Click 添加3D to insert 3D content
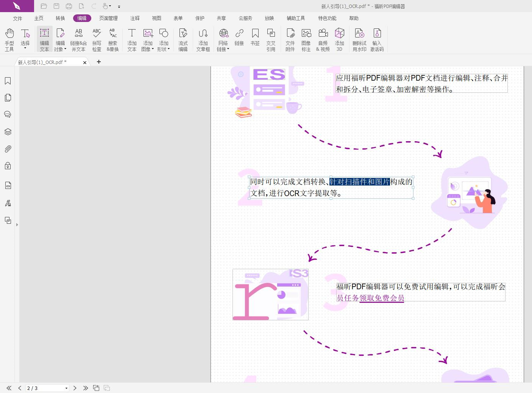Image resolution: width=532 pixels, height=393 pixels. (339, 39)
